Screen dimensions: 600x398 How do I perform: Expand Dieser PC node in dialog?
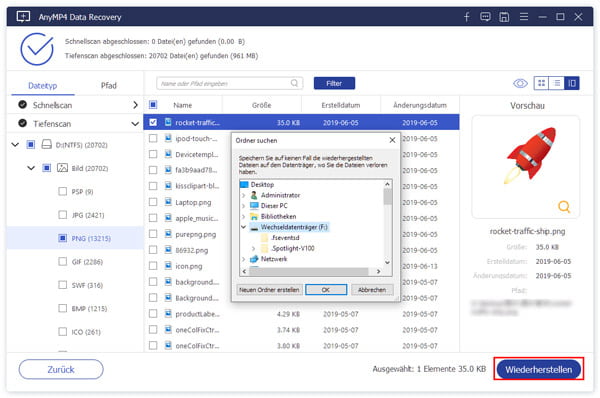tap(244, 206)
